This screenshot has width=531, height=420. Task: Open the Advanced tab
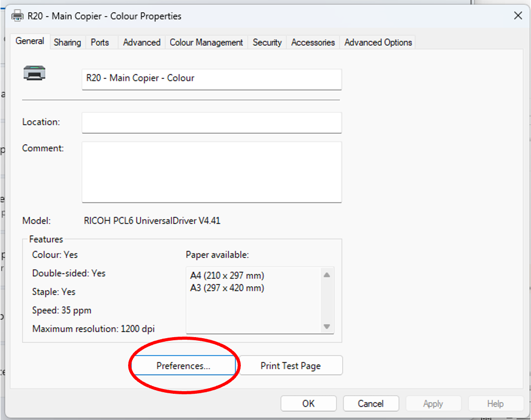click(x=141, y=42)
